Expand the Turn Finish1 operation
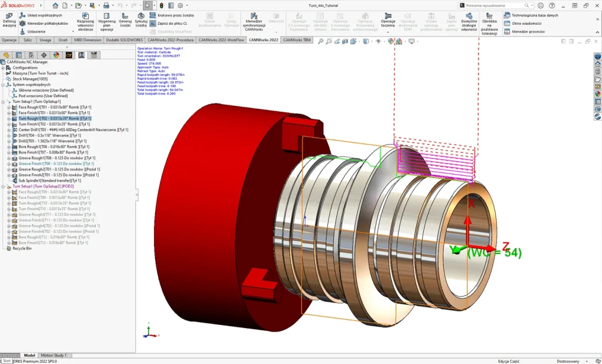This screenshot has height=364, width=602. click(9, 124)
